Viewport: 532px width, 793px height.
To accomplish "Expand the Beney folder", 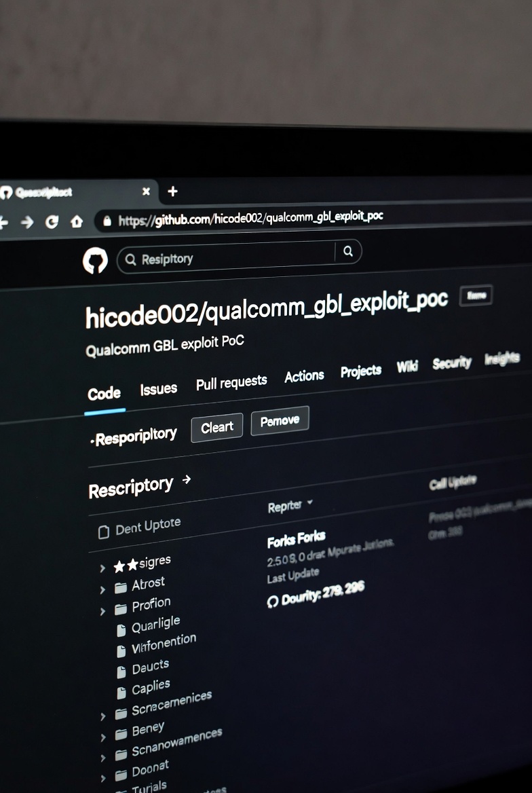I will pyautogui.click(x=103, y=737).
